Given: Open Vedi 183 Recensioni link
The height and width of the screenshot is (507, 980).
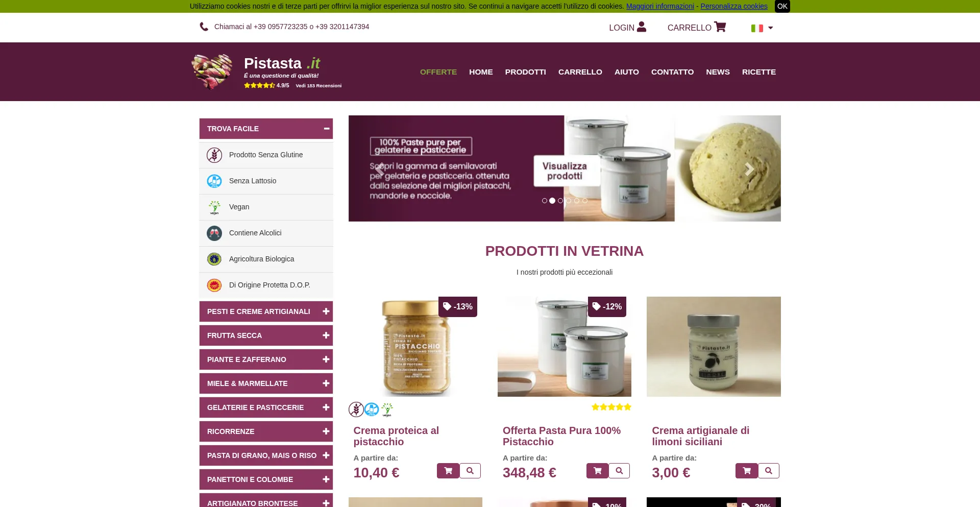Looking at the screenshot, I should pos(318,86).
